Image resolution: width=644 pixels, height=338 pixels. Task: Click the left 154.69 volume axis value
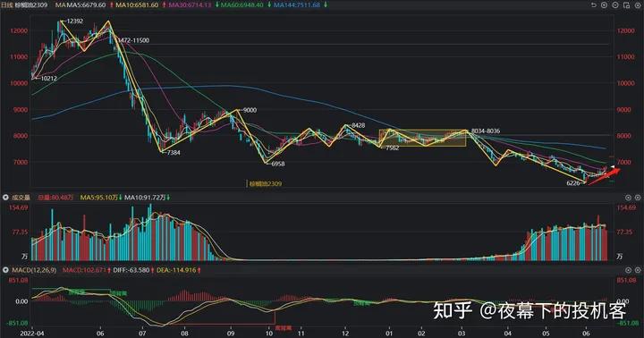tap(19, 207)
